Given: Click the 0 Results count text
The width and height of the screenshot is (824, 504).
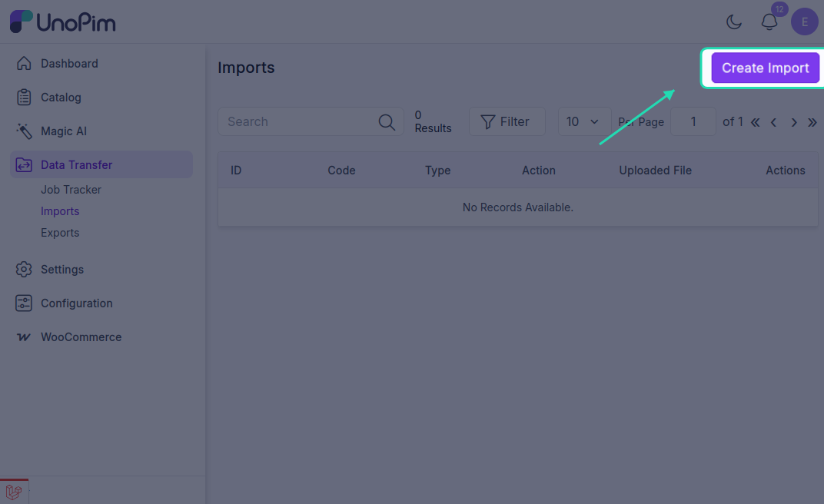Looking at the screenshot, I should (433, 121).
